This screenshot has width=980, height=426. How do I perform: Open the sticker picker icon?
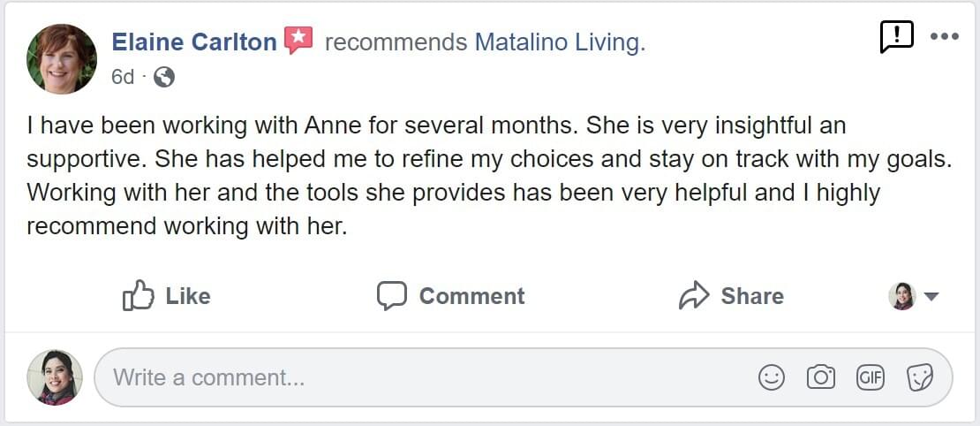[920, 377]
